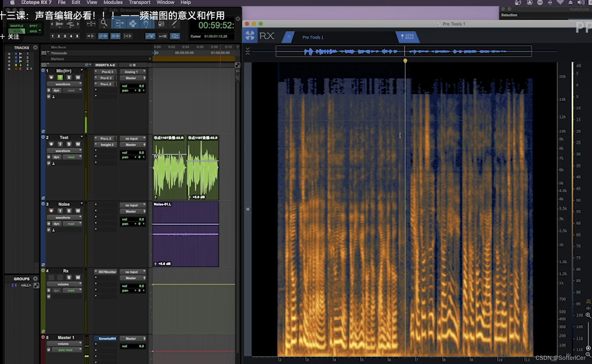The width and height of the screenshot is (592, 364).
Task: Select the Zoomer magnifier tool in Pro Tools
Action: [x=104, y=24]
